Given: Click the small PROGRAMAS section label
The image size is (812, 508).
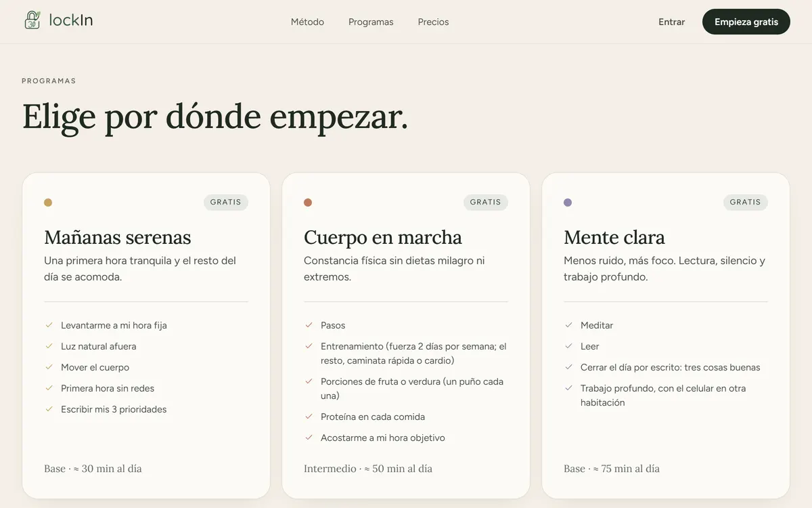Looking at the screenshot, I should tap(49, 81).
